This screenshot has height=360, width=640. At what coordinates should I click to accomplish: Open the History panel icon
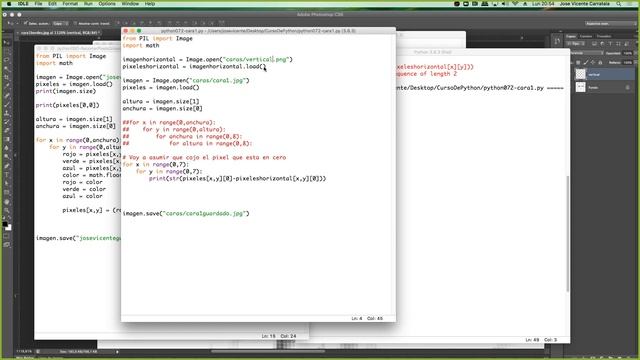pyautogui.click(x=558, y=41)
